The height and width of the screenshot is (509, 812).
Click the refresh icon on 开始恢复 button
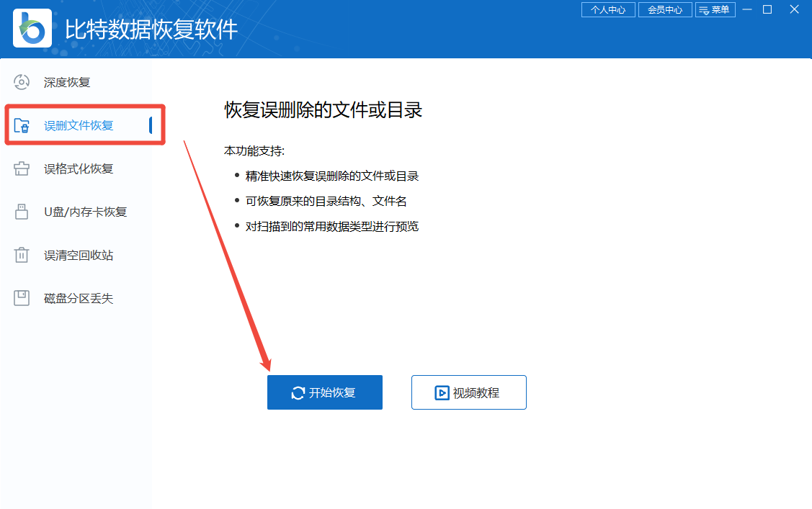(x=298, y=393)
